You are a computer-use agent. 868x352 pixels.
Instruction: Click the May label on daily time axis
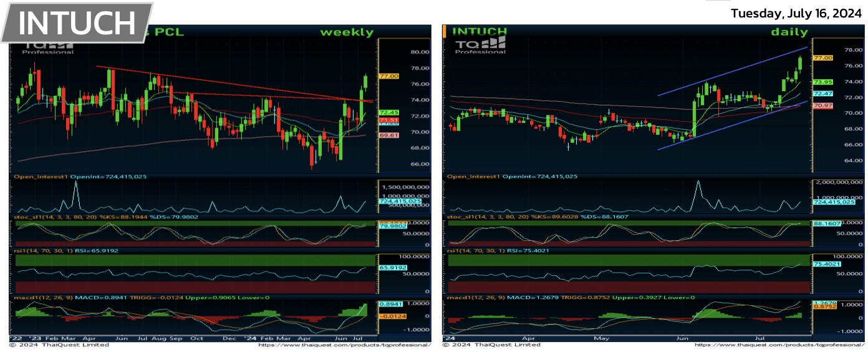[601, 338]
